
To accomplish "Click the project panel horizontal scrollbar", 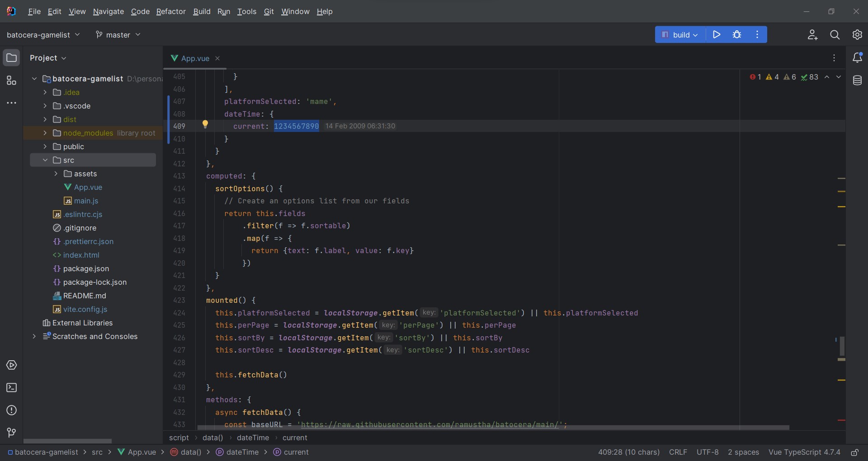I will coord(67,441).
